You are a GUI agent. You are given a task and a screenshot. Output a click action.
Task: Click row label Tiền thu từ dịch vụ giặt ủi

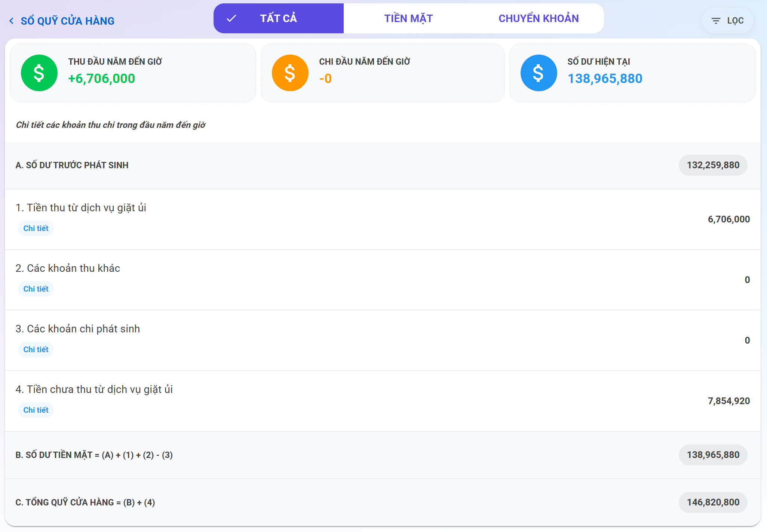[81, 208]
